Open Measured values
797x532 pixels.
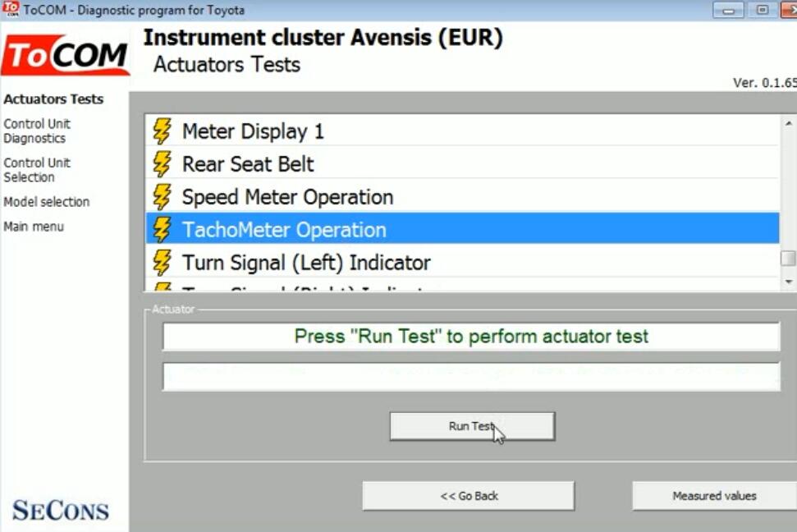click(x=714, y=496)
